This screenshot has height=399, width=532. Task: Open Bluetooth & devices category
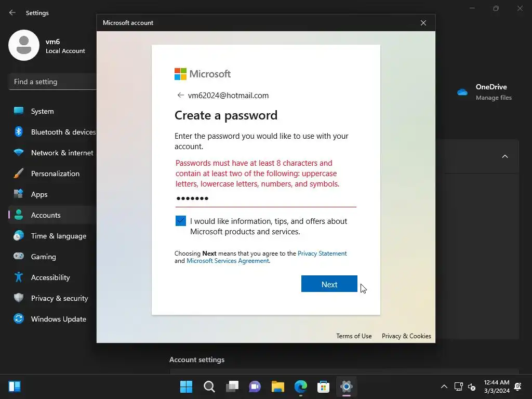(52, 132)
